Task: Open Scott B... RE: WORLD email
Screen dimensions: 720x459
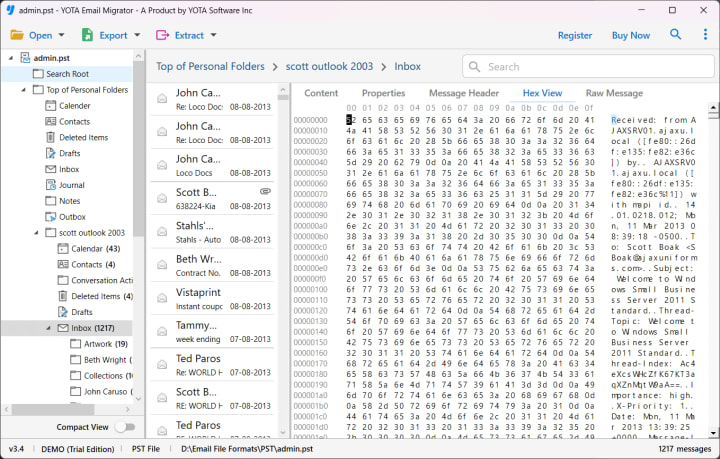Action: (212, 398)
